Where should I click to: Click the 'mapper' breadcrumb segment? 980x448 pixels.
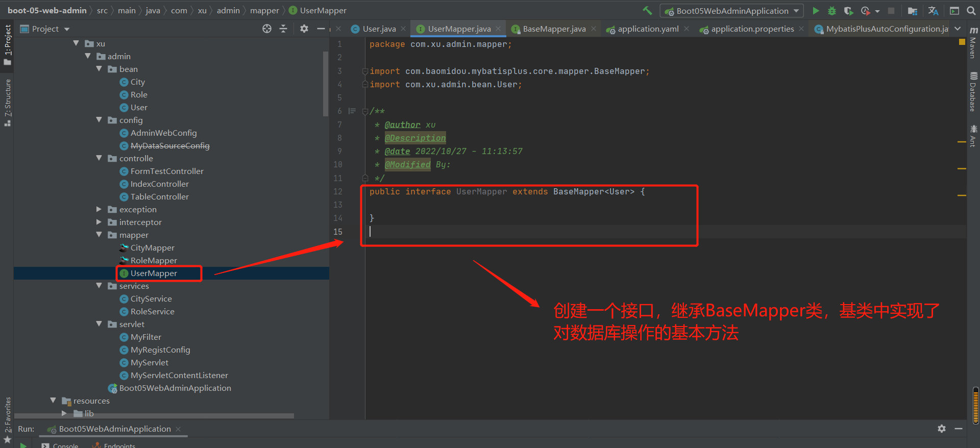(x=264, y=11)
